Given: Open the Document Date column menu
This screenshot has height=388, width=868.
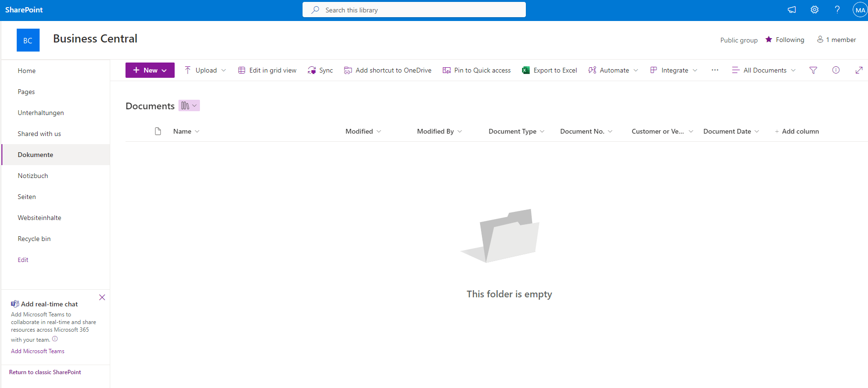Looking at the screenshot, I should pyautogui.click(x=731, y=131).
